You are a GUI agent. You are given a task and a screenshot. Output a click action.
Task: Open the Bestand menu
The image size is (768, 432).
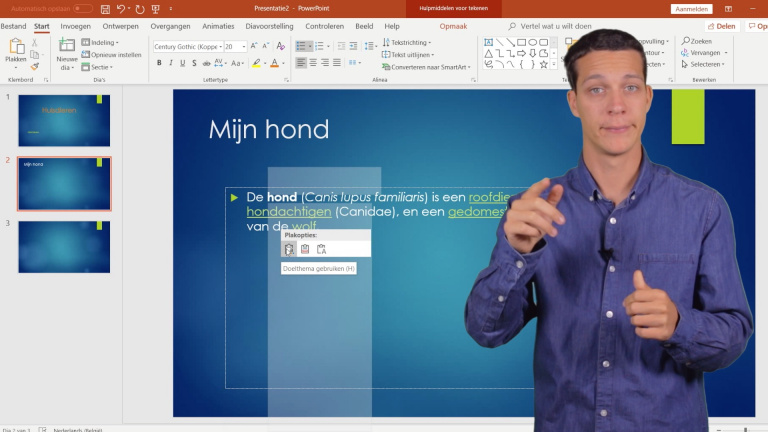click(13, 26)
